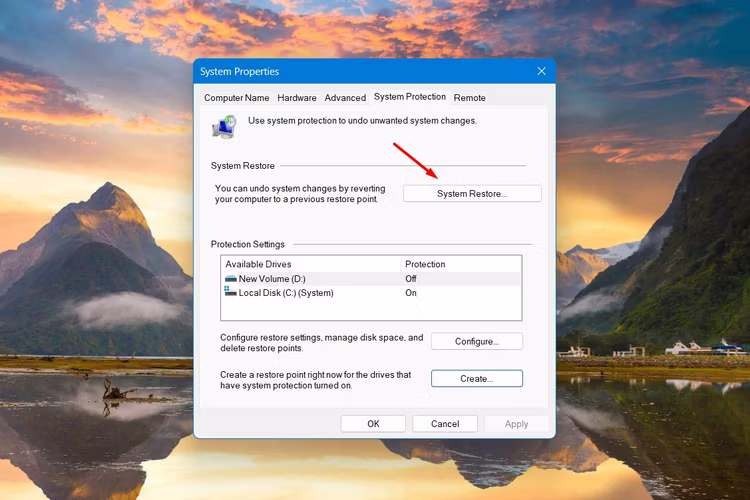Click the "Use system protection to undo" description
The height and width of the screenshot is (500, 750).
(362, 121)
